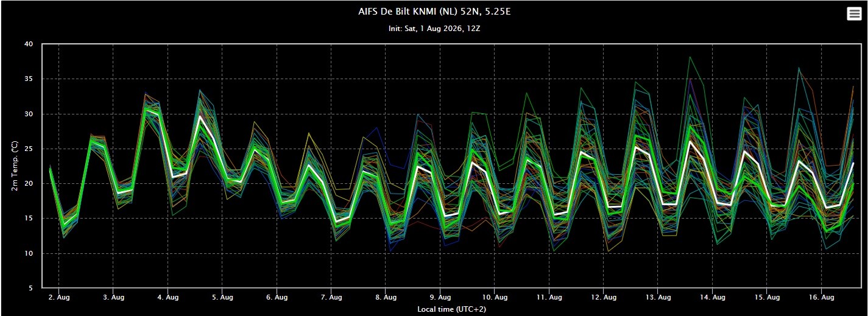The image size is (868, 316).
Task: Click the Init: Sat, 1 Aug 2026, 12Z subtitle
Action: (434, 29)
